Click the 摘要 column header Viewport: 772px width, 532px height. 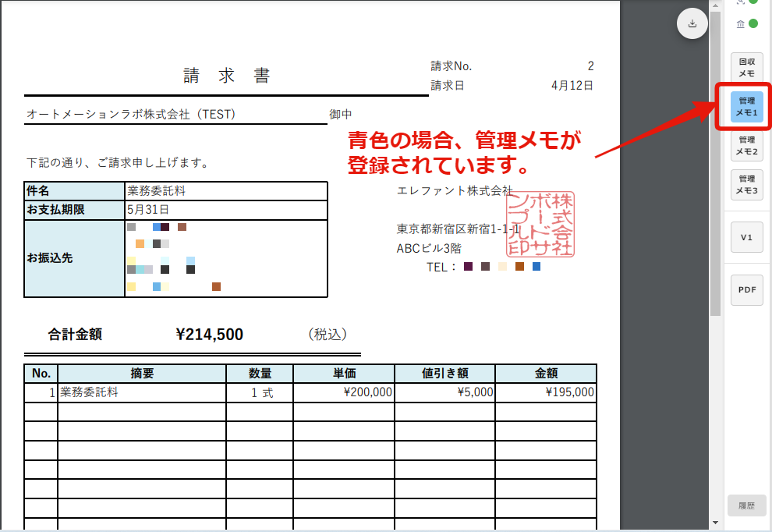click(x=142, y=374)
